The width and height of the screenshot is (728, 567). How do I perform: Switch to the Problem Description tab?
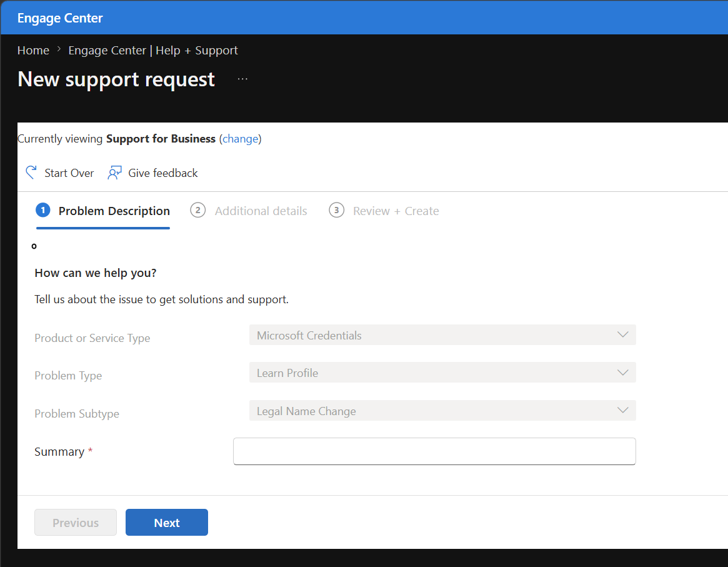coord(103,211)
